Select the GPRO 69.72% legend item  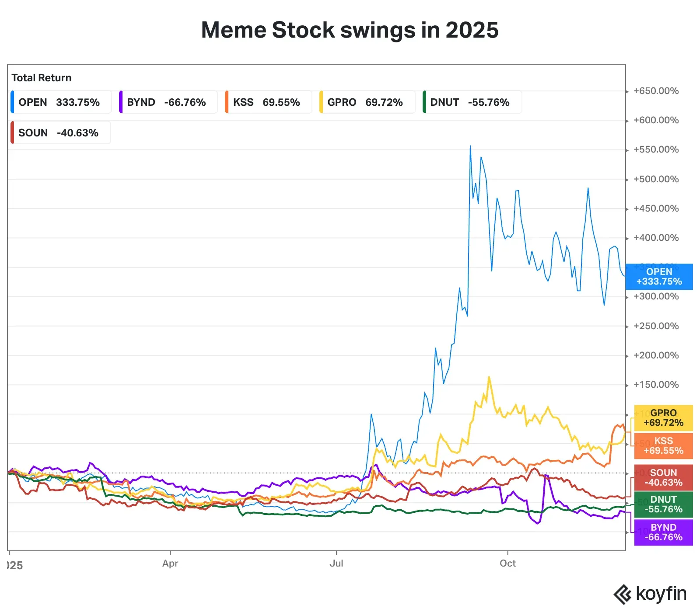click(367, 102)
